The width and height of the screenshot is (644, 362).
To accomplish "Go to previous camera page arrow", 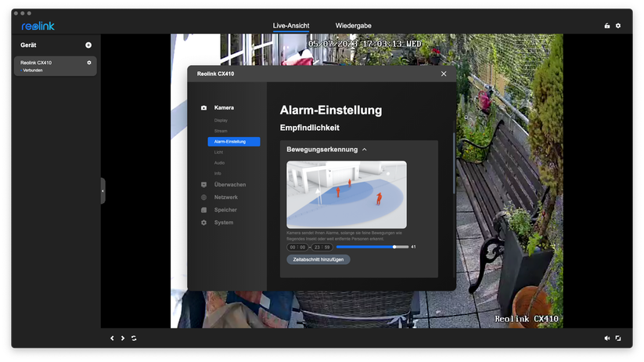I will (112, 338).
